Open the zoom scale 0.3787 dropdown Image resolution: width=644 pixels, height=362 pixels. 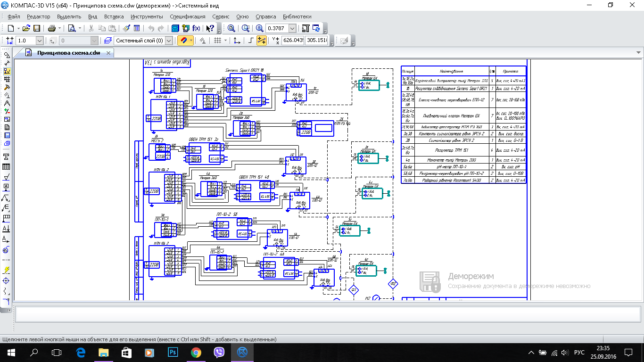[292, 28]
